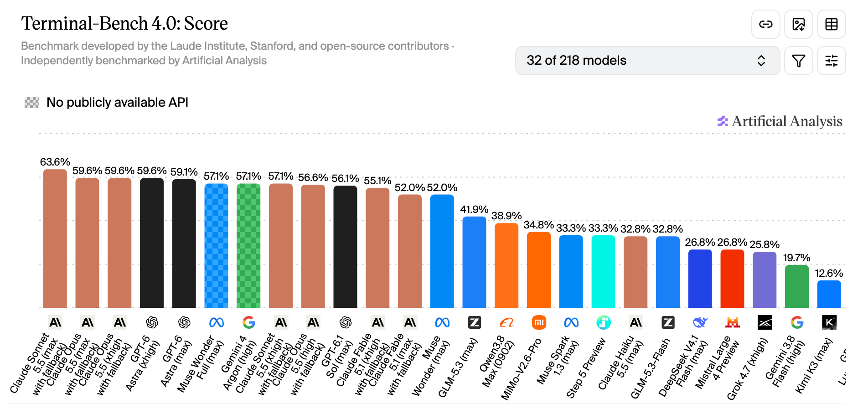The width and height of the screenshot is (868, 404).
Task: Click the up-down chevron in model selector
Action: pos(761,61)
